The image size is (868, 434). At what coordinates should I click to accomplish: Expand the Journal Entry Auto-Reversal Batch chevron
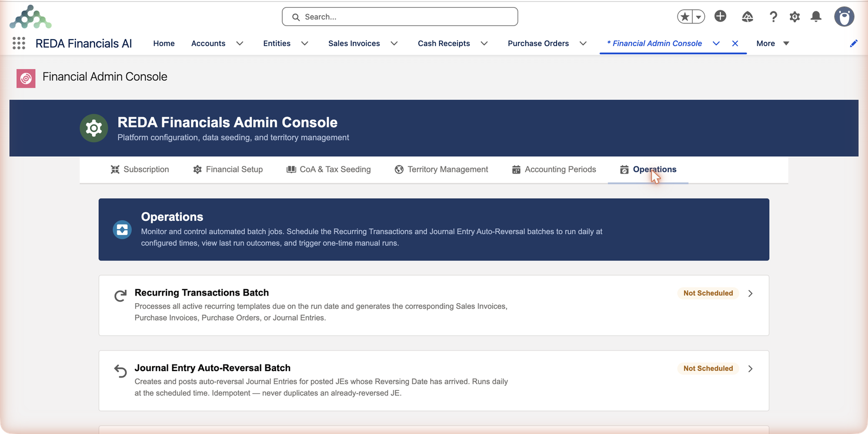(x=750, y=369)
